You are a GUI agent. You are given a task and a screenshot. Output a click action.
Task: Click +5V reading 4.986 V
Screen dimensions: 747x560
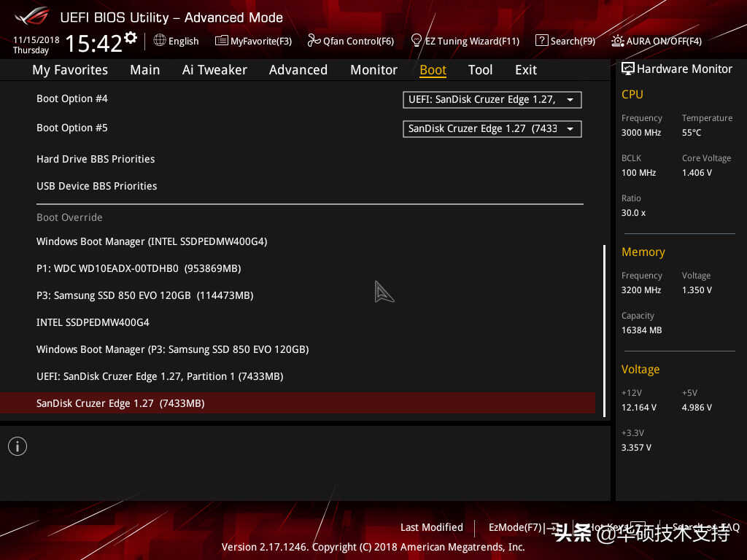tap(697, 408)
